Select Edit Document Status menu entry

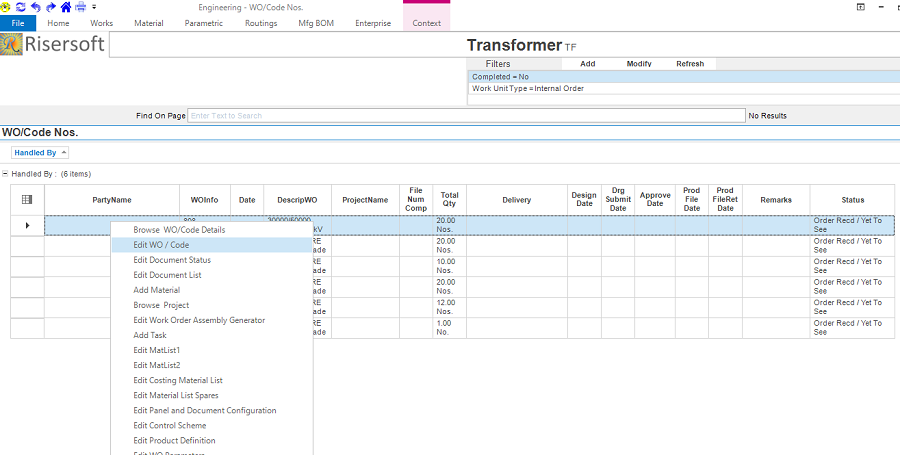tap(212, 260)
